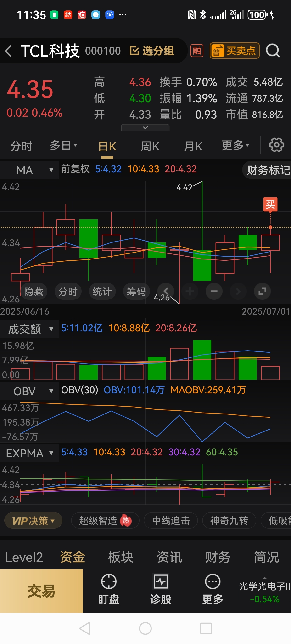Image resolution: width=291 pixels, height=644 pixels.
Task: Tap Android back navigation triangle
Action: 85,628
